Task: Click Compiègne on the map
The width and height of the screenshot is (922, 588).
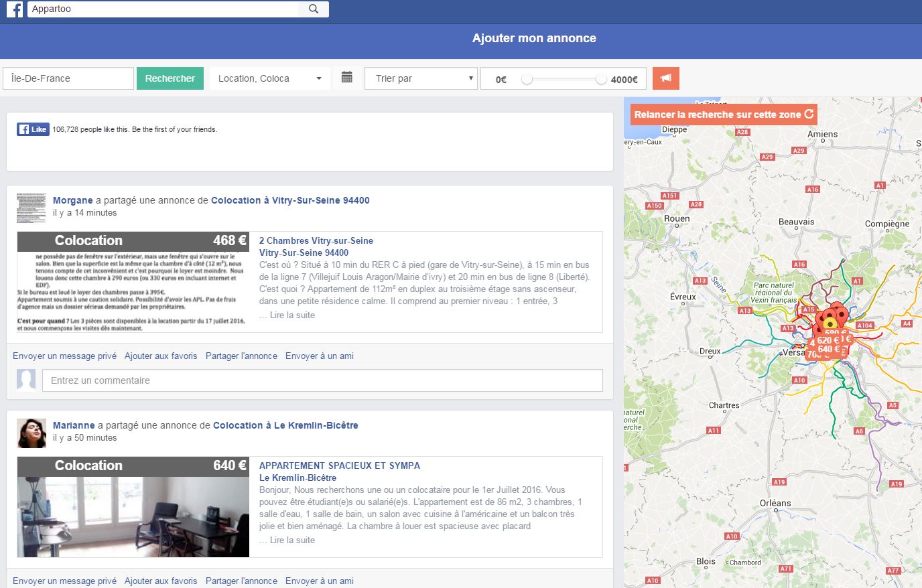Action: pos(887,224)
